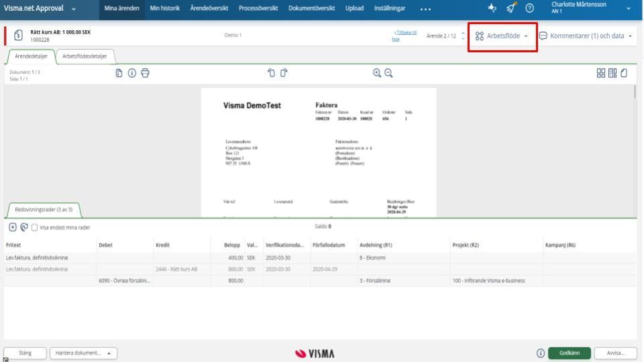Click cell 6090 - Övriga försäljni...

(x=125, y=281)
